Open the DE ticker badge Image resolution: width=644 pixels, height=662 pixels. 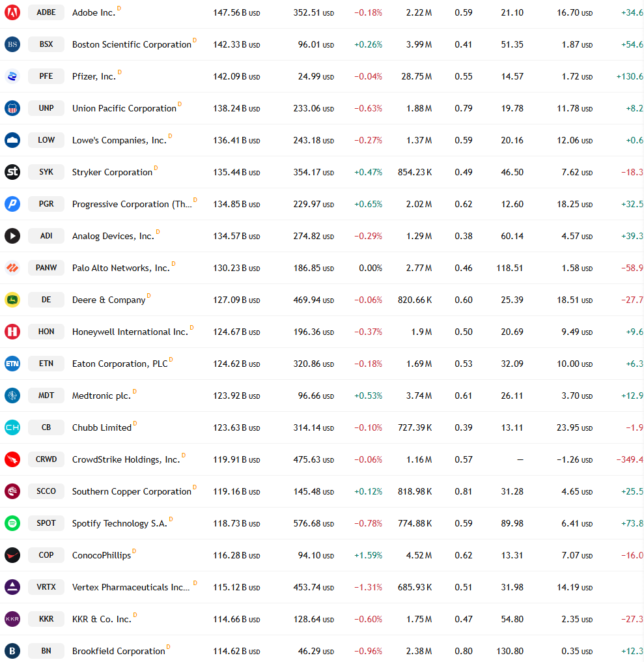(x=46, y=300)
